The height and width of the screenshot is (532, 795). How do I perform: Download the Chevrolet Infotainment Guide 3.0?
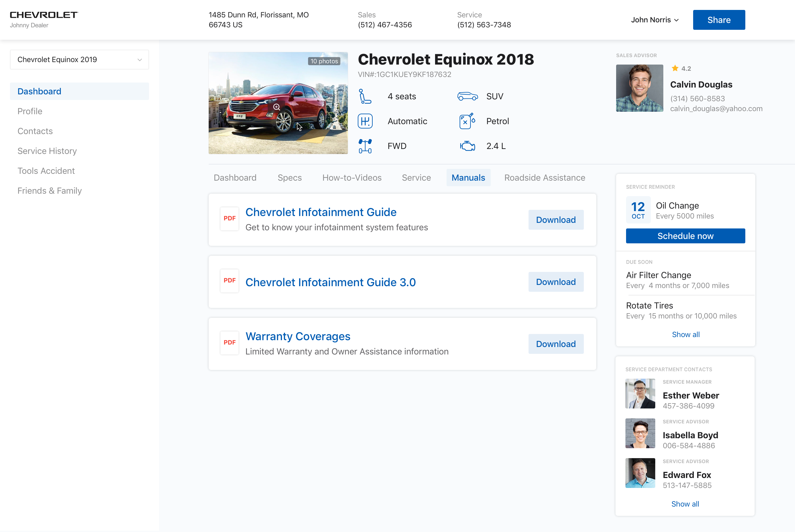(556, 282)
